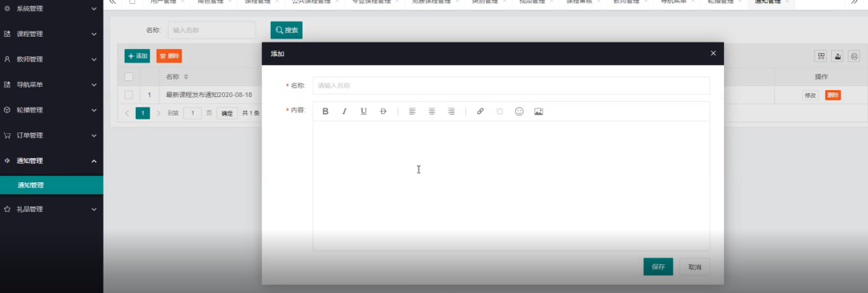Insert image using the picture icon
This screenshot has width=868, height=293.
[538, 111]
